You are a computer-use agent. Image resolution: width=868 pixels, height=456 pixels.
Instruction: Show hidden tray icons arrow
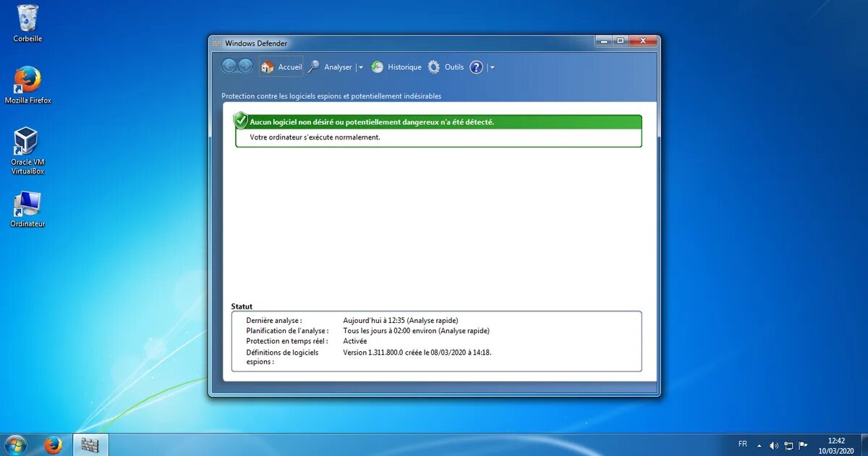pos(759,445)
